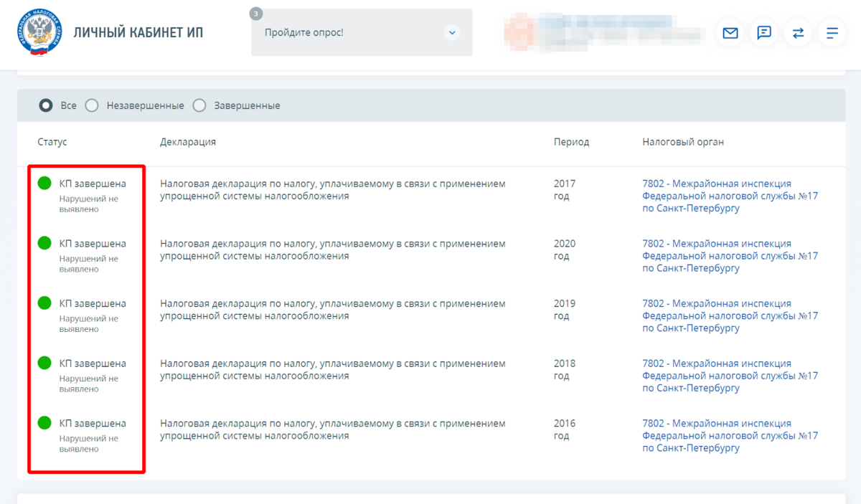This screenshot has width=861, height=504.
Task: Click the green status dot for 2018
Action: [x=45, y=363]
